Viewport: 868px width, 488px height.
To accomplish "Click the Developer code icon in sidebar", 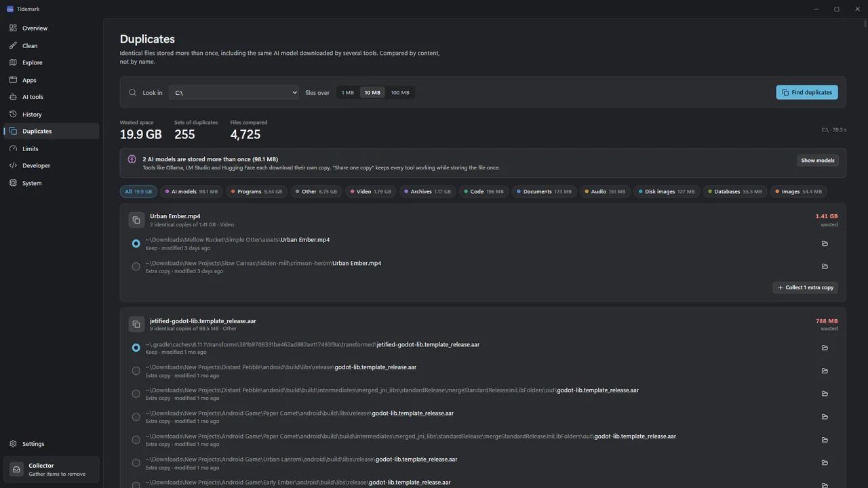I will (x=13, y=165).
